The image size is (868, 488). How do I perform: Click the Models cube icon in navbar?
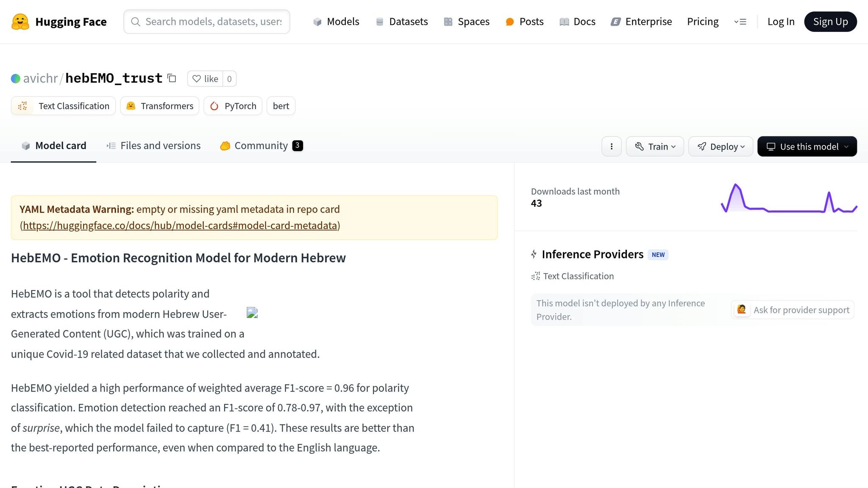click(x=317, y=22)
